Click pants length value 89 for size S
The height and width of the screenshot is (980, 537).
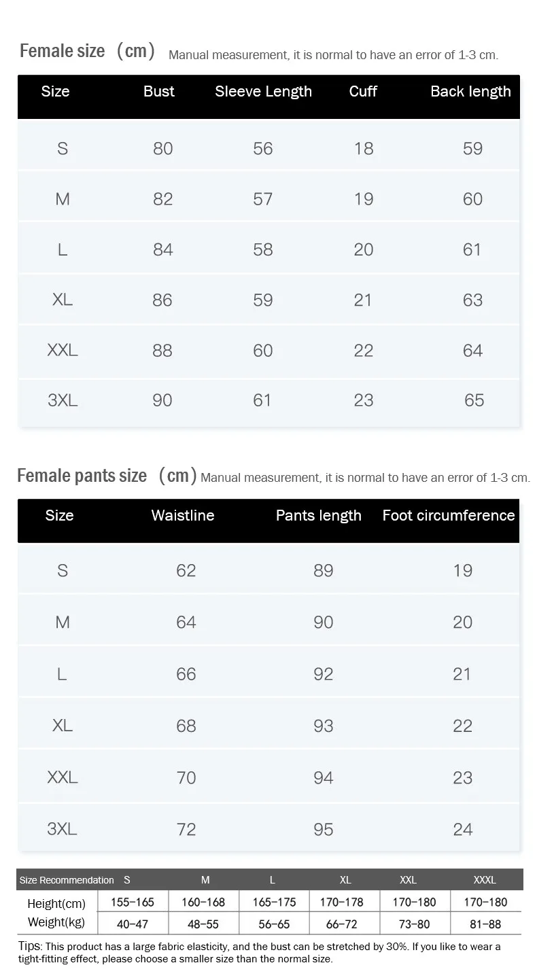click(324, 571)
